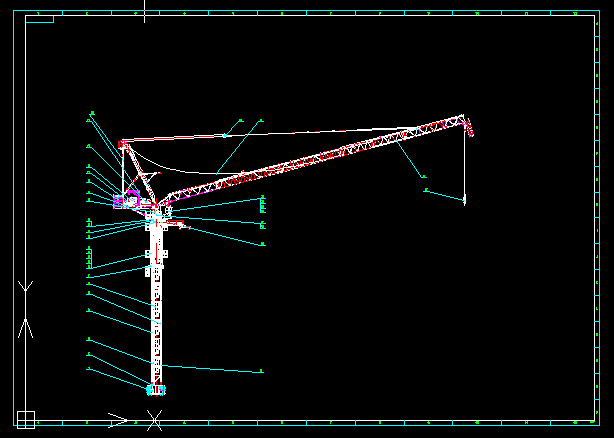Click the crane tower base
This screenshot has height=438, width=614.
(x=156, y=388)
